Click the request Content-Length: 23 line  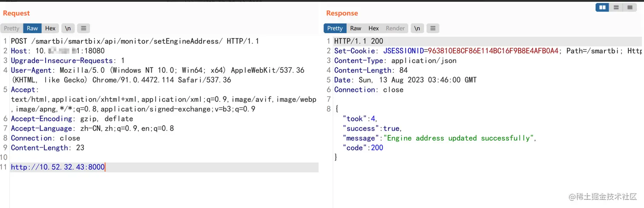pos(48,148)
